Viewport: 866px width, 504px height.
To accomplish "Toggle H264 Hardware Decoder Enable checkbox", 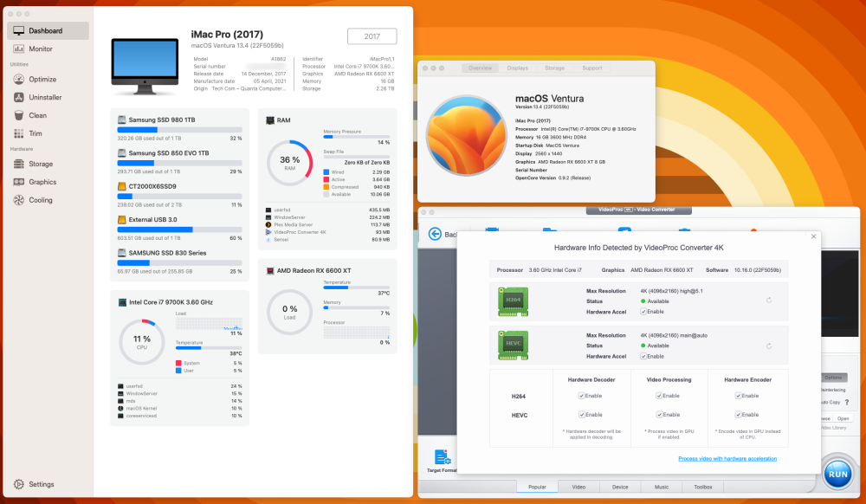I will (x=582, y=396).
